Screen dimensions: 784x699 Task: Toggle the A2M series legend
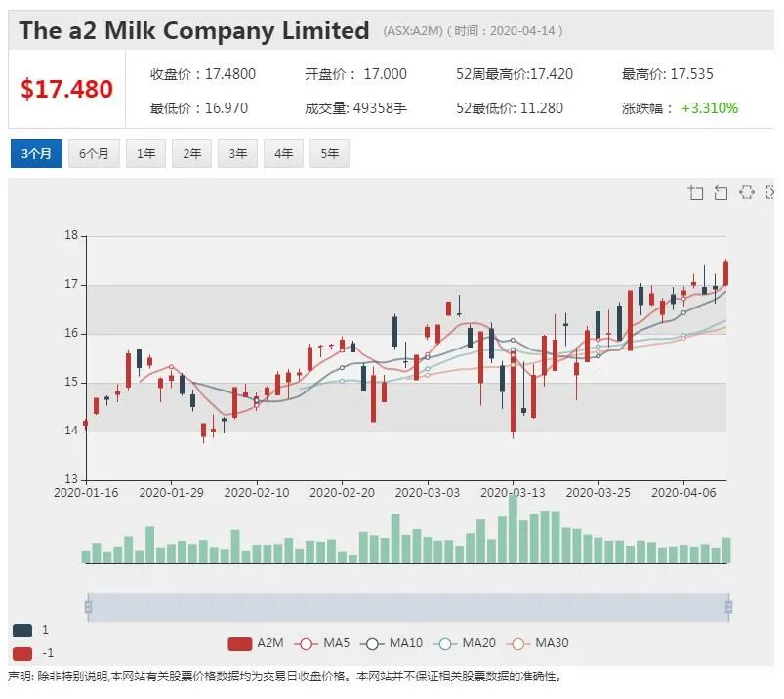pyautogui.click(x=256, y=643)
